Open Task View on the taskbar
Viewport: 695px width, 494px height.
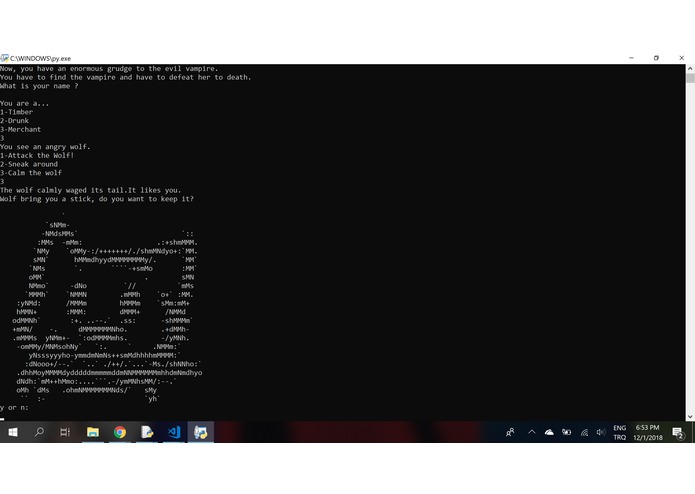(65, 432)
